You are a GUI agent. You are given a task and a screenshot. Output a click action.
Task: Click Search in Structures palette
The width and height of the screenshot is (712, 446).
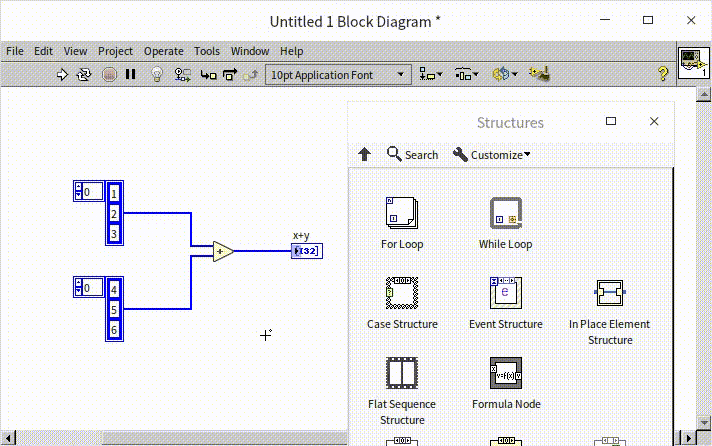tap(412, 154)
